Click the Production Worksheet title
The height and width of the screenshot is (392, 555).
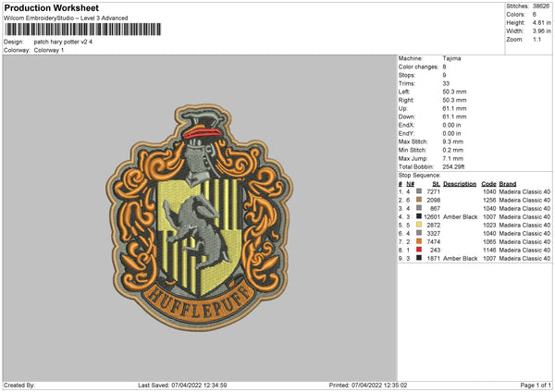(x=51, y=7)
